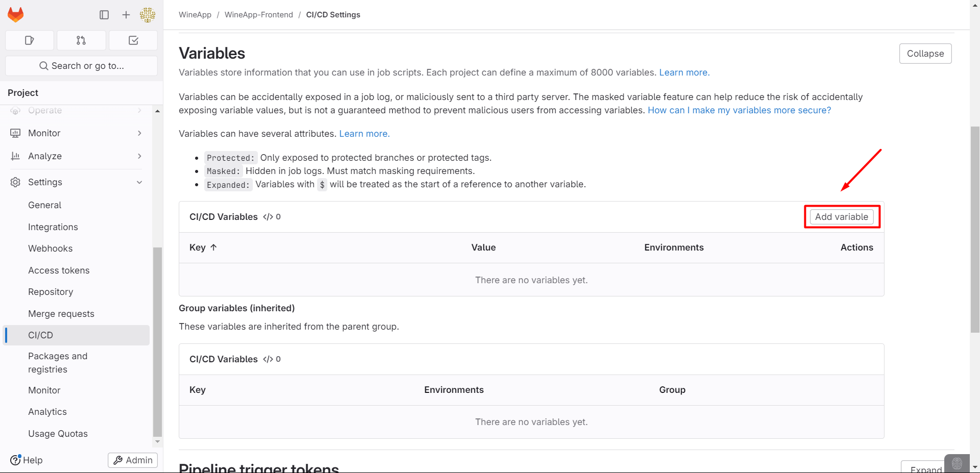Select Access tokens in sidebar
Viewport: 980px width, 473px height.
(59, 270)
